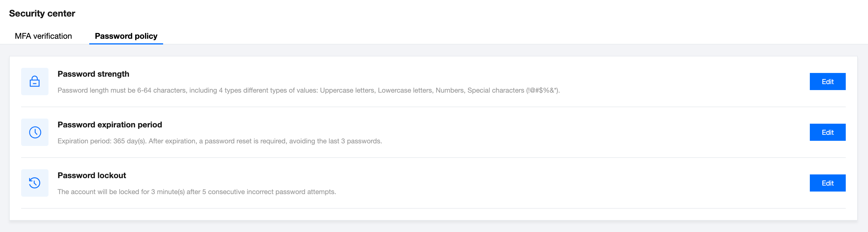Click the Password expiration period heading

(x=110, y=125)
